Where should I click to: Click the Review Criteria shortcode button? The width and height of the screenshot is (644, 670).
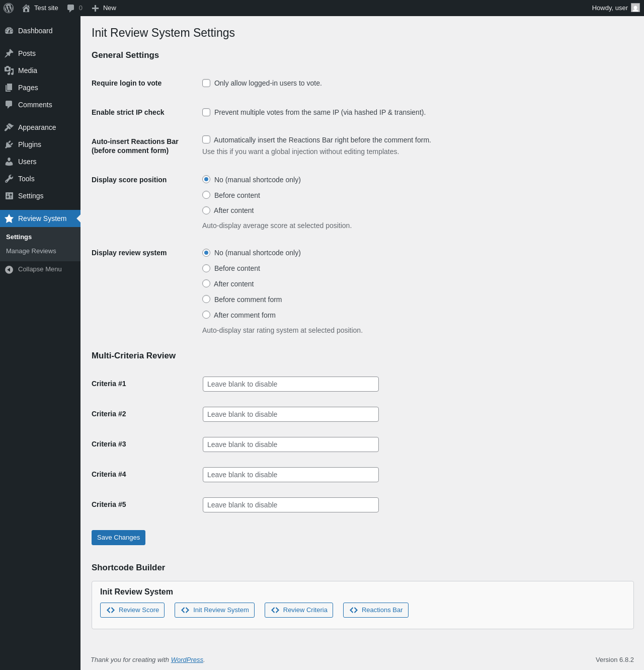pyautogui.click(x=299, y=610)
